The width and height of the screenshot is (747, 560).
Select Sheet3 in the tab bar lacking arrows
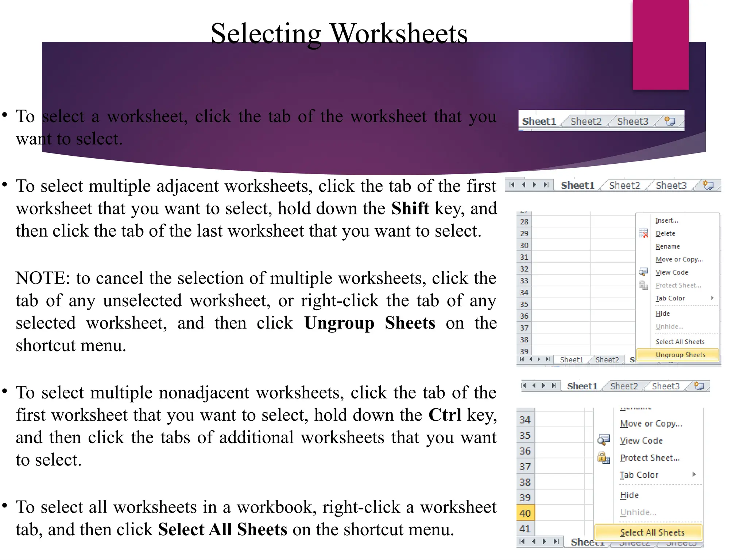coord(633,121)
